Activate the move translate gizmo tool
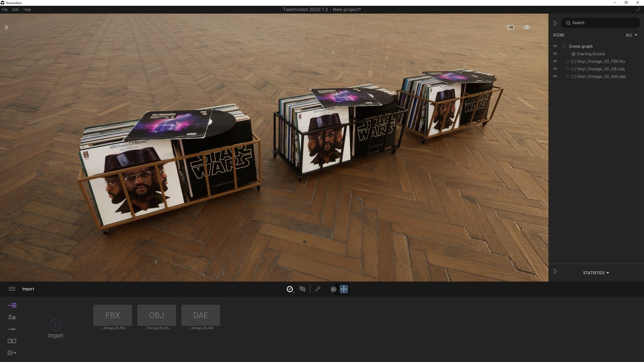The image size is (644, 362). [344, 289]
